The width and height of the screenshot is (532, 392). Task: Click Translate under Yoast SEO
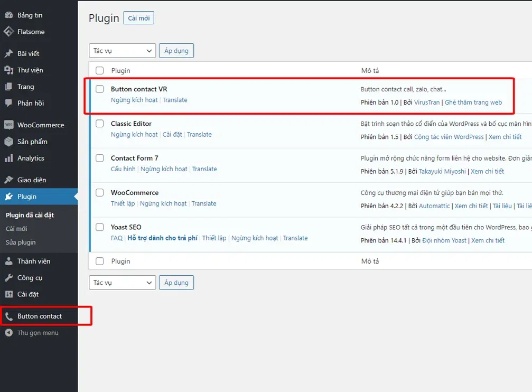pos(295,238)
